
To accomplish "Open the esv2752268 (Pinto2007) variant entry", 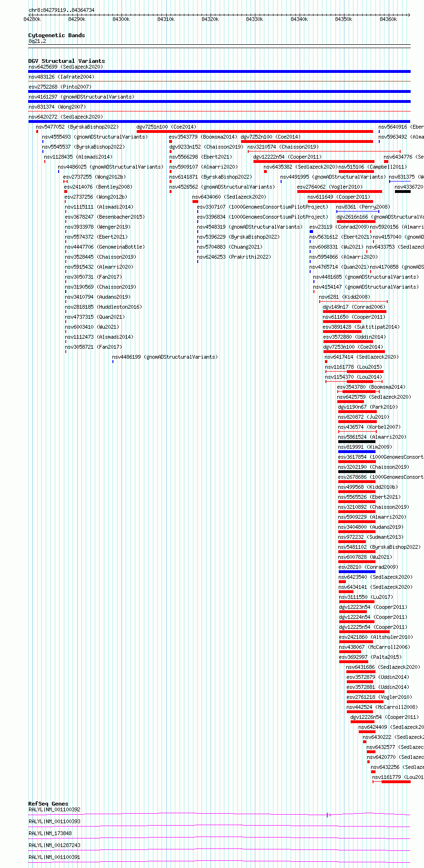I will point(60,87).
